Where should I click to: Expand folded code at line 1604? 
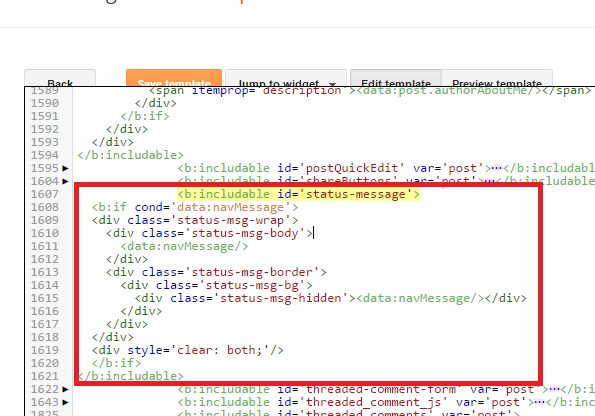(x=66, y=181)
